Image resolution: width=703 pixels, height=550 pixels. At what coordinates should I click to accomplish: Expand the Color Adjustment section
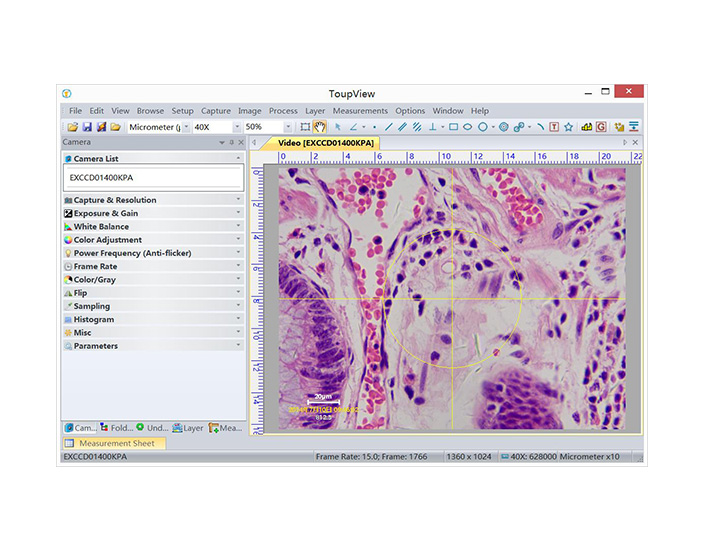153,240
